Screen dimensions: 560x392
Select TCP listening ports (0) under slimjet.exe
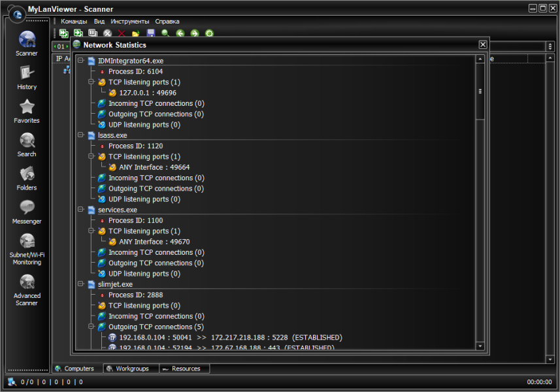point(144,306)
